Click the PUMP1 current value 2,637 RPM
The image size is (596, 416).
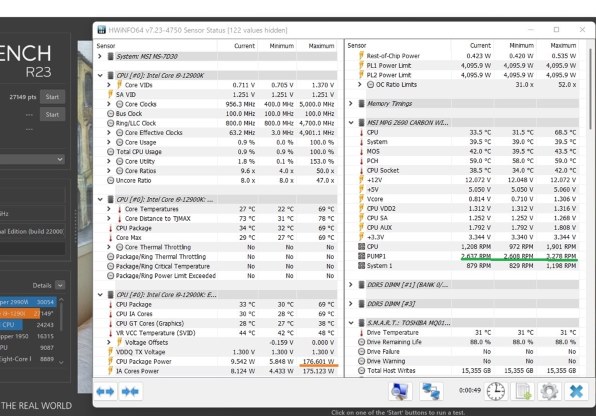pyautogui.click(x=476, y=256)
